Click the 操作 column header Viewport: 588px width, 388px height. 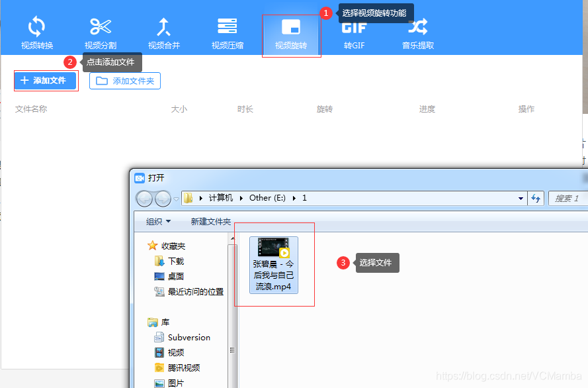526,109
